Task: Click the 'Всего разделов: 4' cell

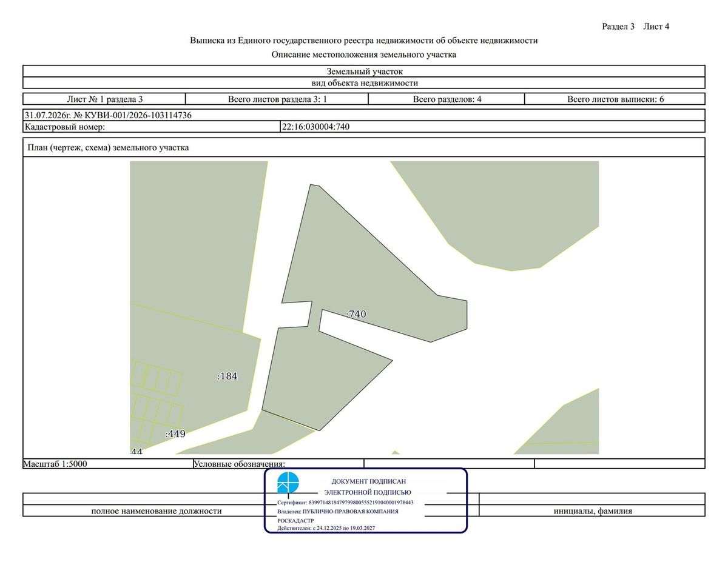Action: point(447,99)
